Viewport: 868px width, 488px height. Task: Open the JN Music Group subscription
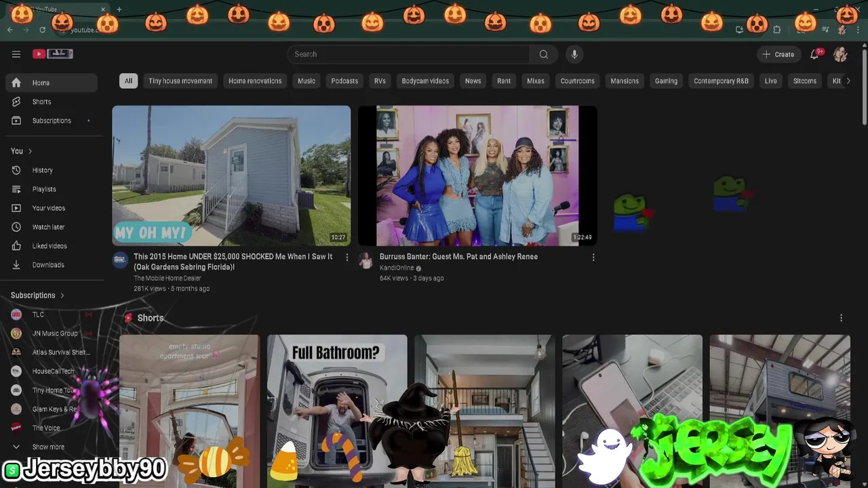coord(52,333)
